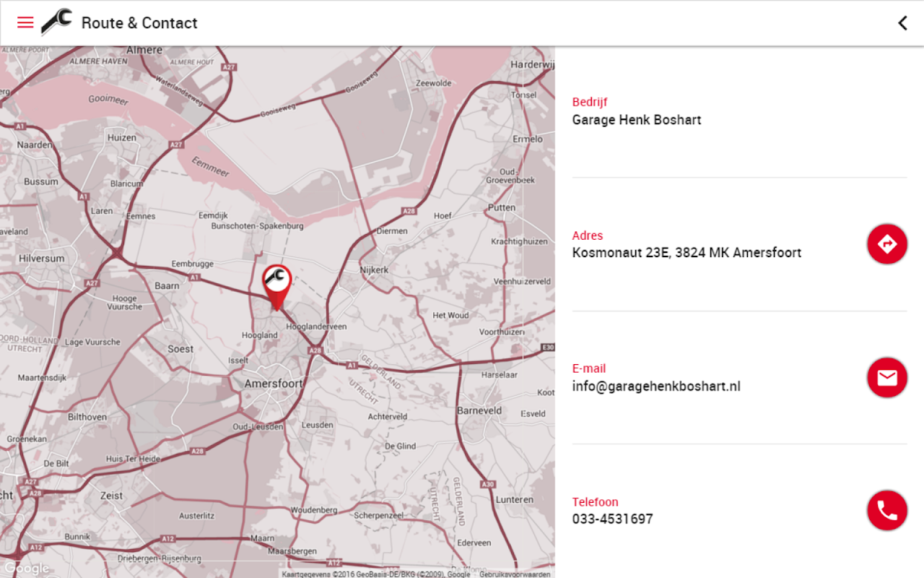924x578 pixels.
Task: Select e-mail info@garagehenkboshart.nl
Action: pos(656,387)
